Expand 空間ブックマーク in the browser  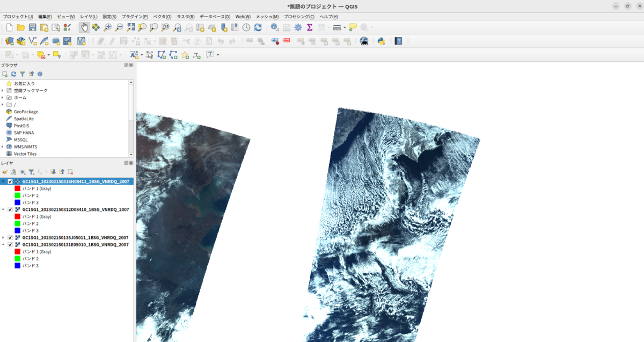point(3,91)
